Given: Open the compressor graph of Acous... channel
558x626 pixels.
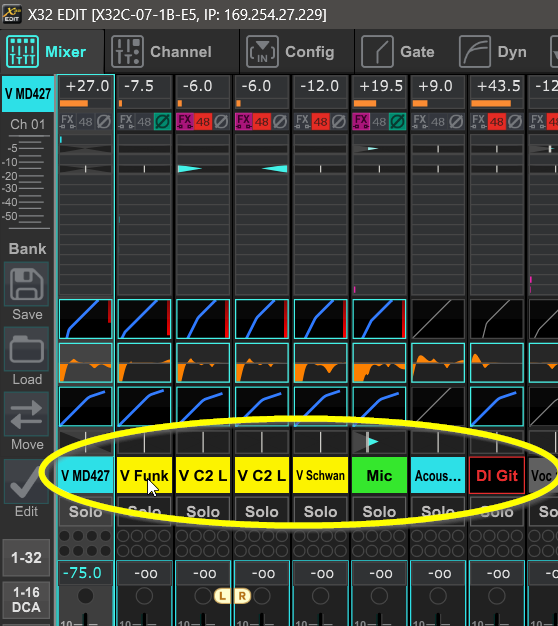Looking at the screenshot, I should (x=438, y=406).
